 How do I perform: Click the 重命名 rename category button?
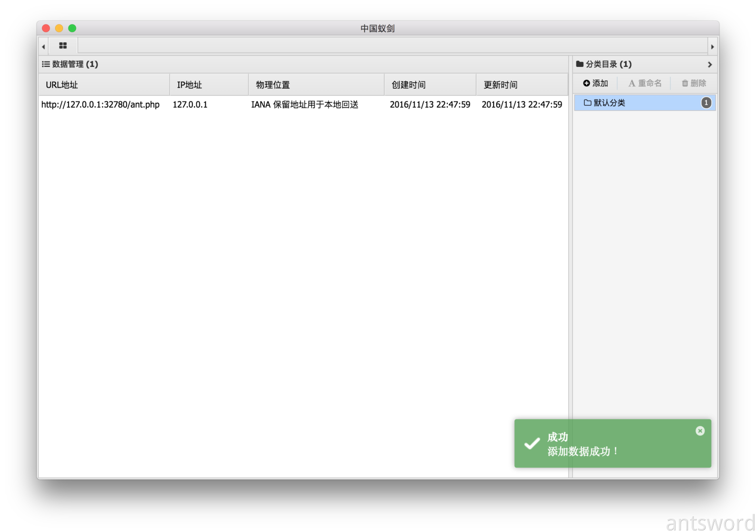(x=645, y=83)
